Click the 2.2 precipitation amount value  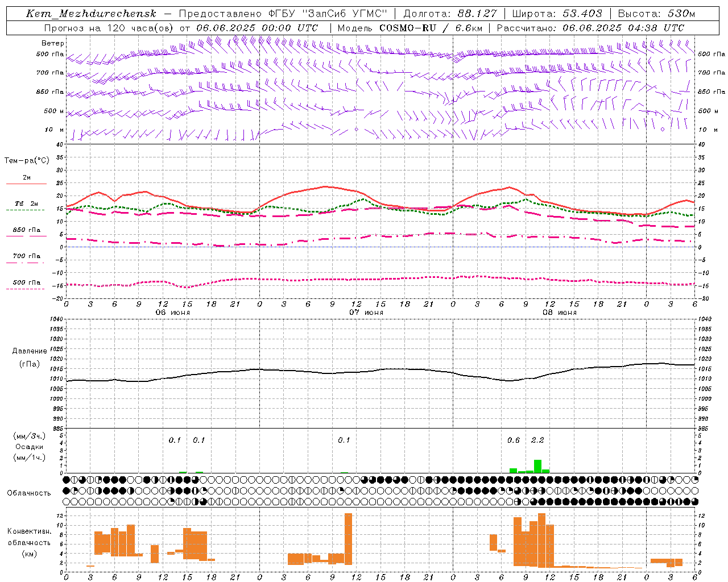click(537, 440)
